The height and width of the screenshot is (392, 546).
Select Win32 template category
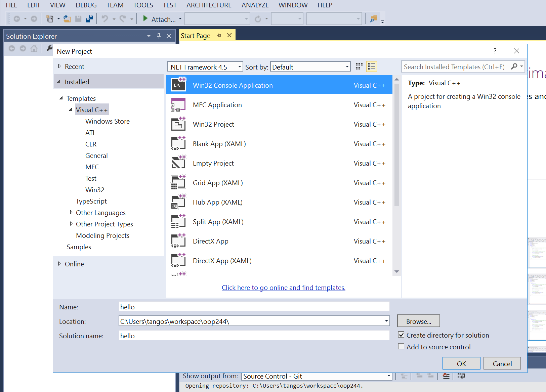95,190
